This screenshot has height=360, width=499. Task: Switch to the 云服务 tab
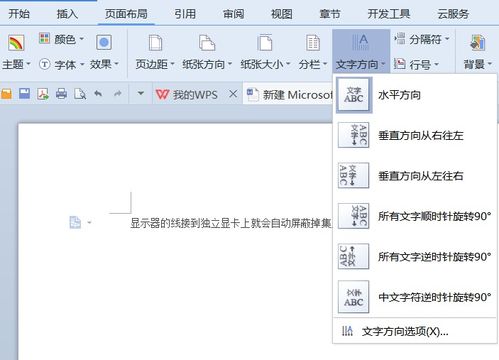coord(453,14)
